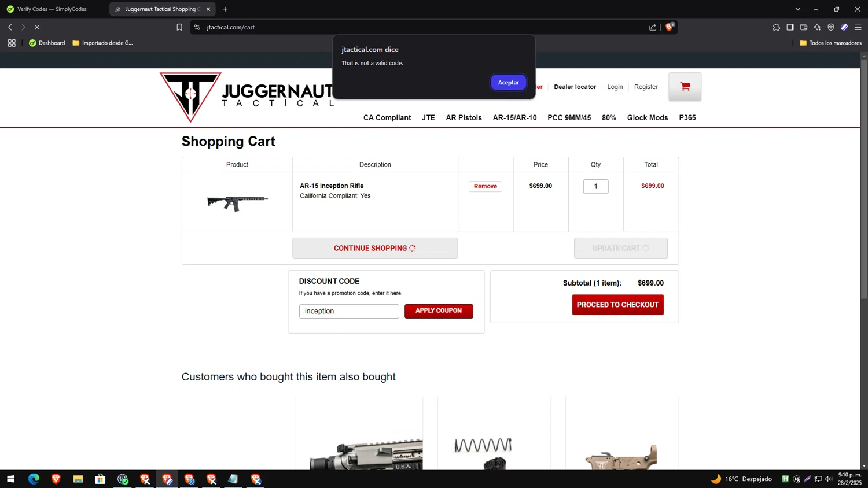Viewport: 868px width, 488px height.
Task: Open the Glock Mods menu
Action: tap(648, 117)
